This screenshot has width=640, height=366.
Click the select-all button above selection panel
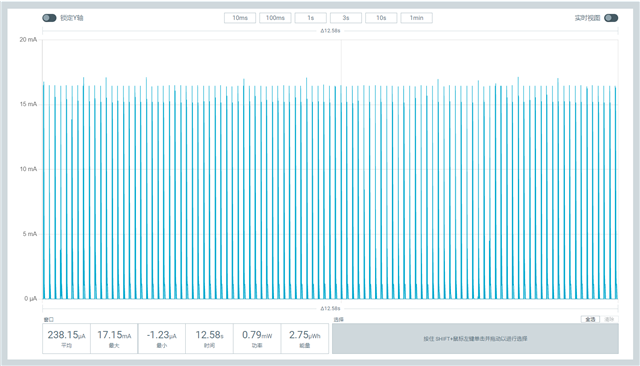click(590, 319)
